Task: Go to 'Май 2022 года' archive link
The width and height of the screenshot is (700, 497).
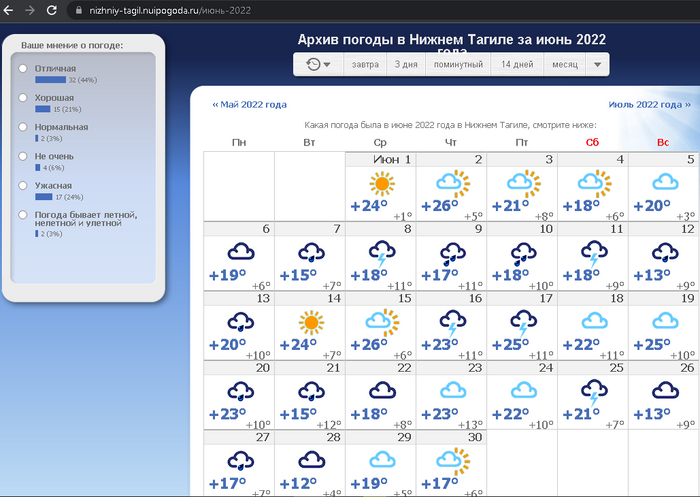Action: pos(249,104)
